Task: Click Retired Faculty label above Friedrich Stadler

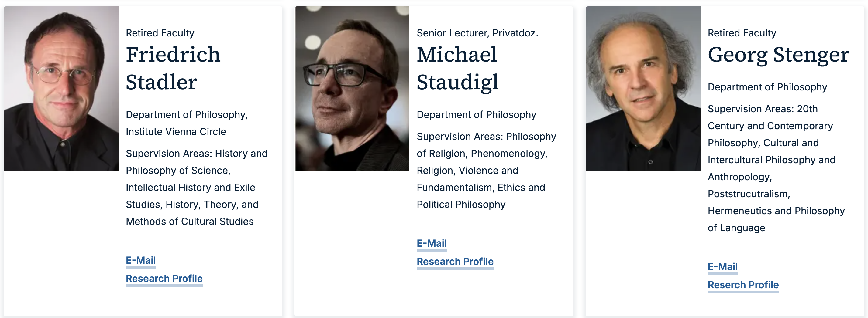Action: point(160,33)
